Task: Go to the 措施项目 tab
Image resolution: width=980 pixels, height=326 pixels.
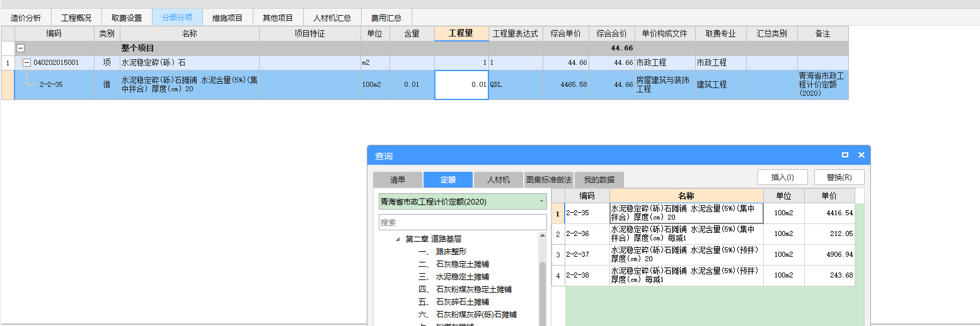Action: pos(228,18)
